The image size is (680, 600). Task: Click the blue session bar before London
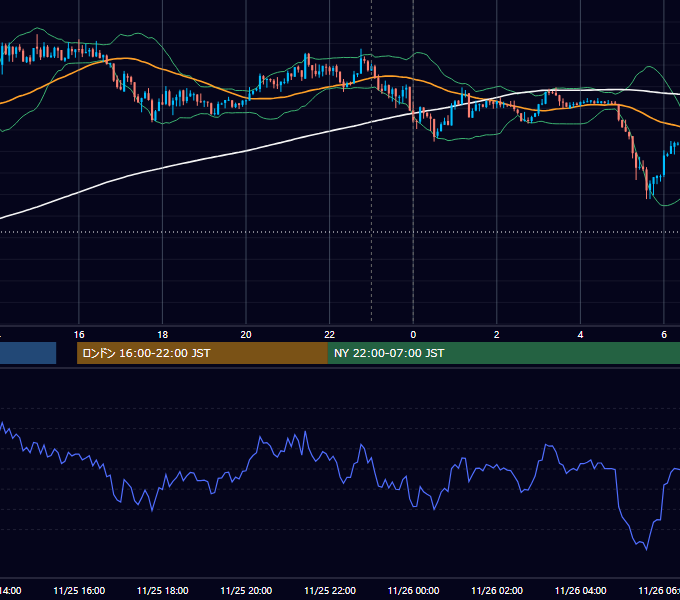point(28,353)
